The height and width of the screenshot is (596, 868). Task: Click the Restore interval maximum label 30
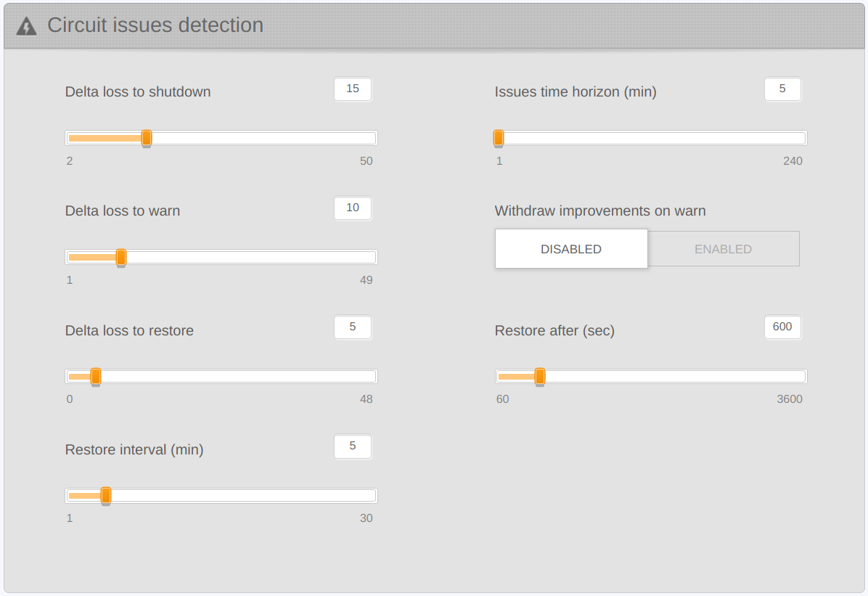click(x=367, y=518)
